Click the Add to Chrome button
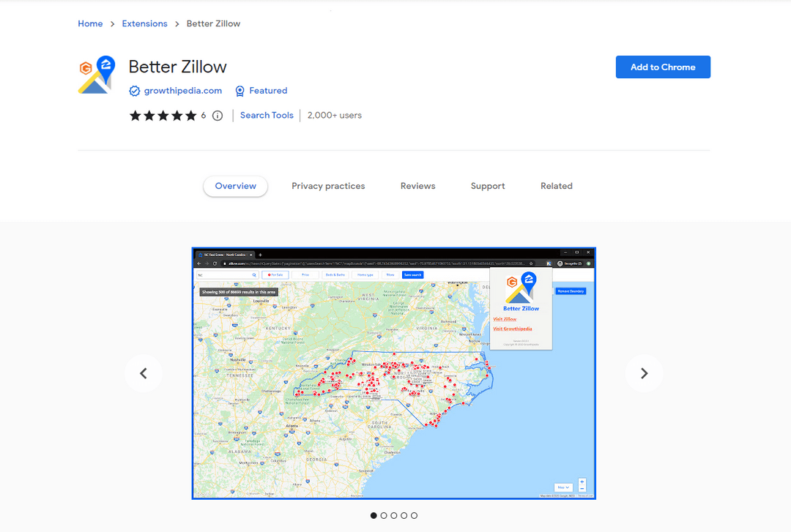791x532 pixels. [663, 67]
